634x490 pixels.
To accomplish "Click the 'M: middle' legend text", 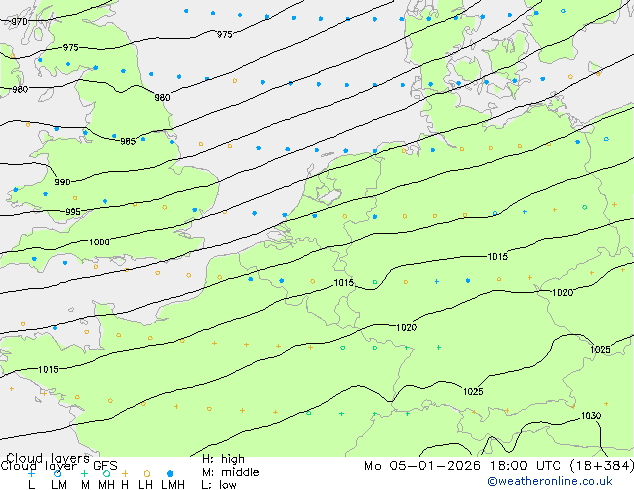I will tap(230, 472).
